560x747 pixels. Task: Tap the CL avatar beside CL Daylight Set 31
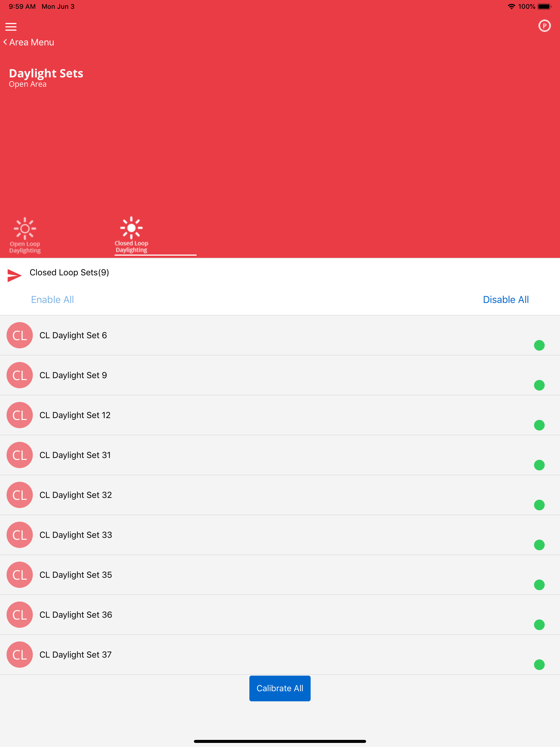(19, 455)
